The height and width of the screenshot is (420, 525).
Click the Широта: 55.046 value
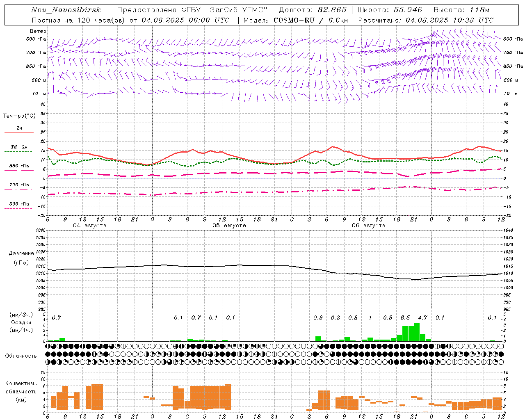tap(390, 10)
